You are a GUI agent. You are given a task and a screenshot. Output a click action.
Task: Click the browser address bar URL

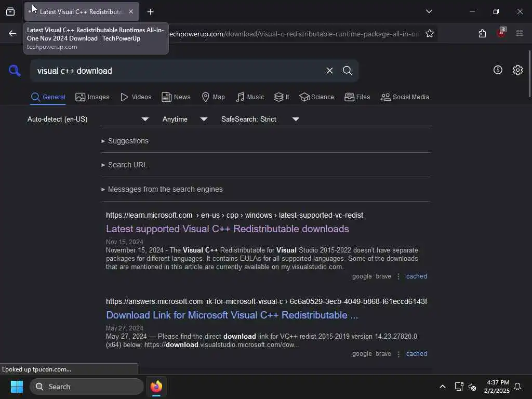[294, 34]
